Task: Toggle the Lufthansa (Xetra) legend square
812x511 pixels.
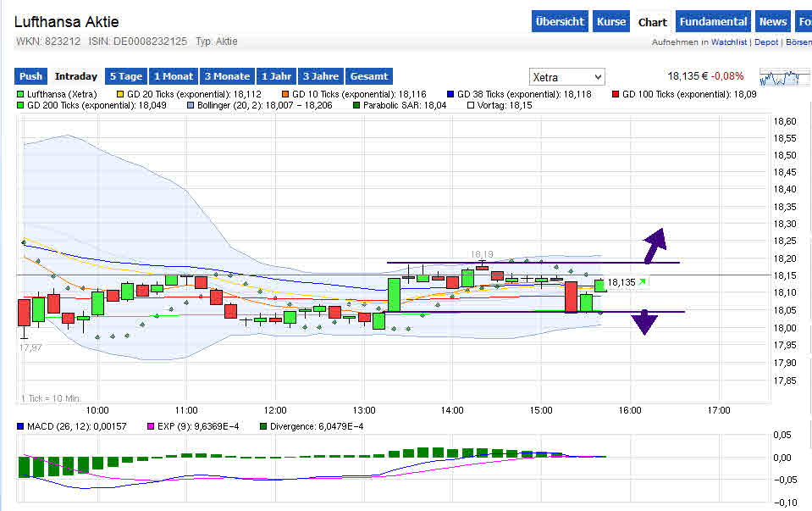Action: point(21,95)
